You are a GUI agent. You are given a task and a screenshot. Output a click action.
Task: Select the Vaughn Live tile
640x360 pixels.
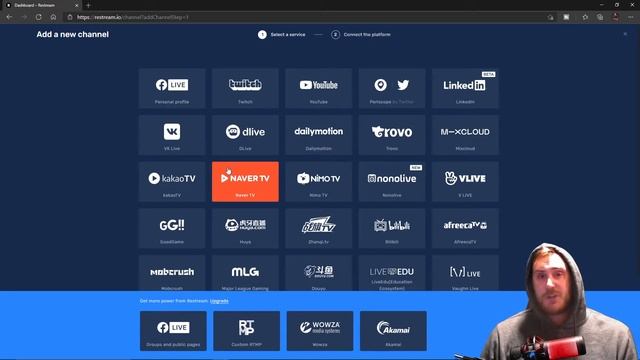465,273
